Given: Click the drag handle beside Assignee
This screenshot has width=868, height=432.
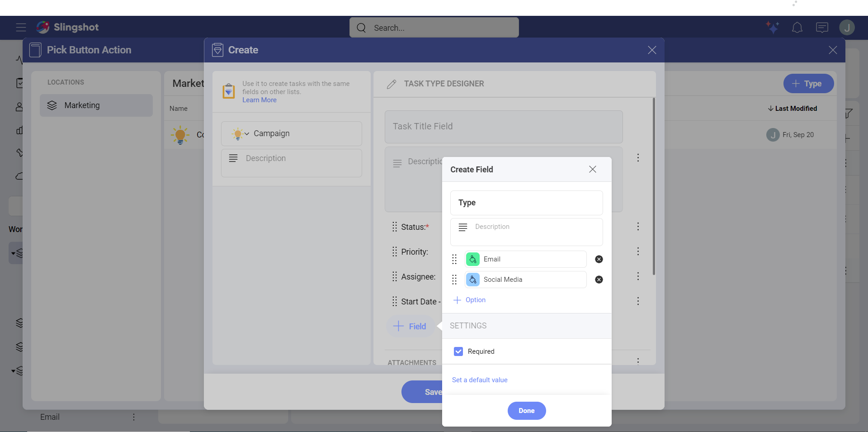Looking at the screenshot, I should tap(395, 276).
